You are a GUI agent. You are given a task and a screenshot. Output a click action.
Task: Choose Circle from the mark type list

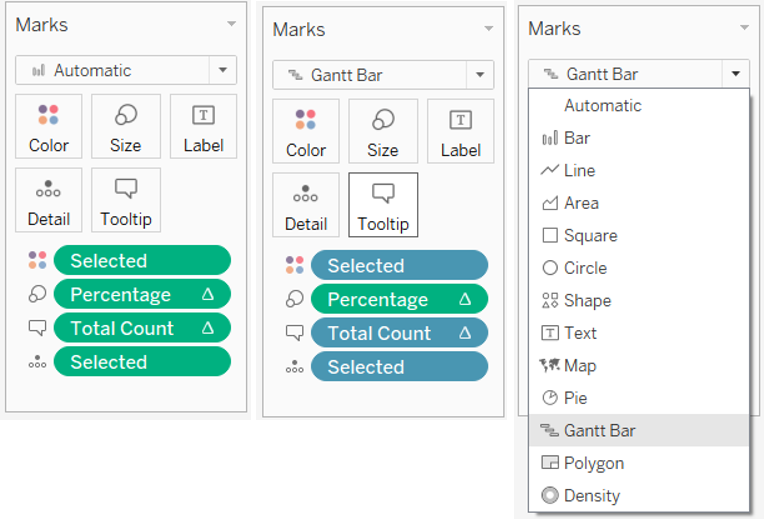click(639, 268)
